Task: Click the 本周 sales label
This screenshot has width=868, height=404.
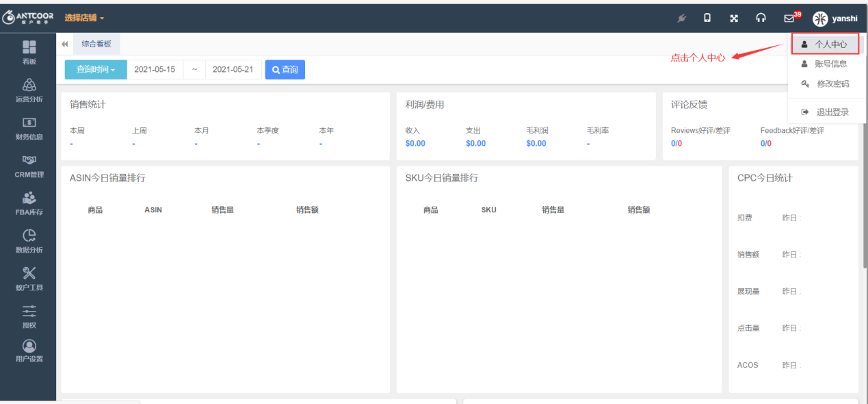Action: [77, 130]
